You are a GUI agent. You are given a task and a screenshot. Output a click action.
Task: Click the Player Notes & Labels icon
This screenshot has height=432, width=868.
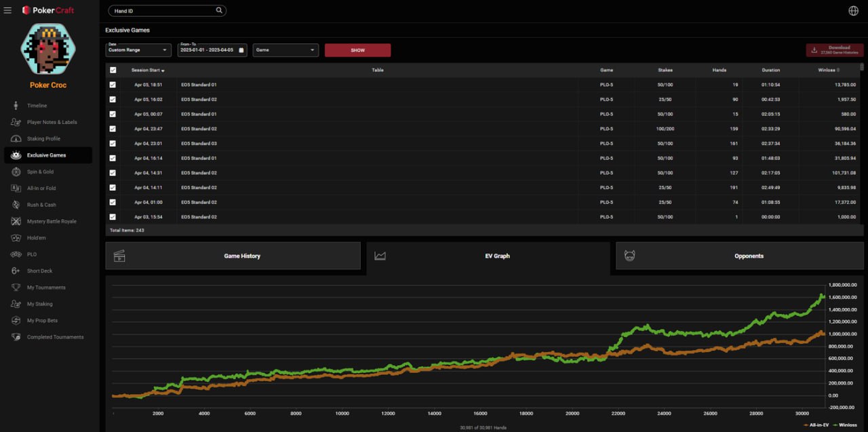point(16,122)
